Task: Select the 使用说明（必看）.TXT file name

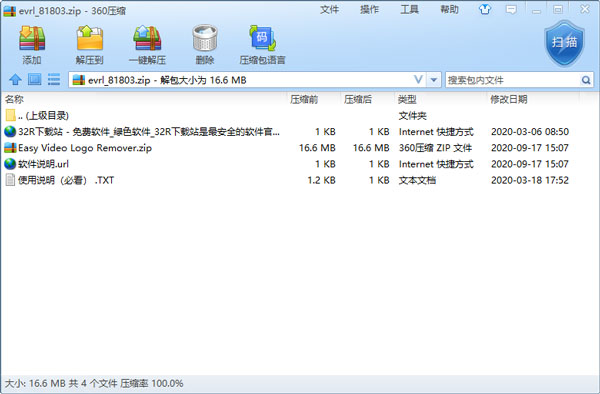Action: click(x=66, y=180)
